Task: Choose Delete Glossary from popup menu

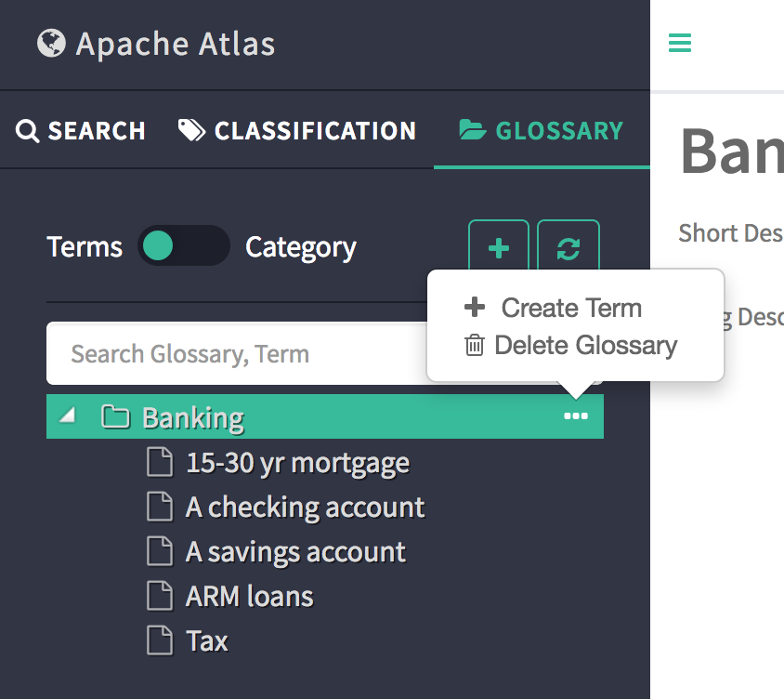Action: [584, 346]
